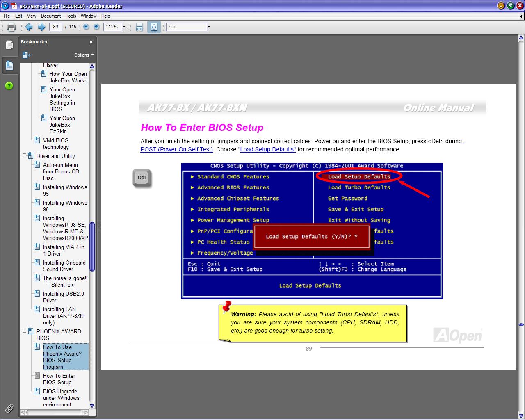Image resolution: width=525 pixels, height=420 pixels.
Task: Open the Attachments paperclip icon
Action: [x=9, y=409]
